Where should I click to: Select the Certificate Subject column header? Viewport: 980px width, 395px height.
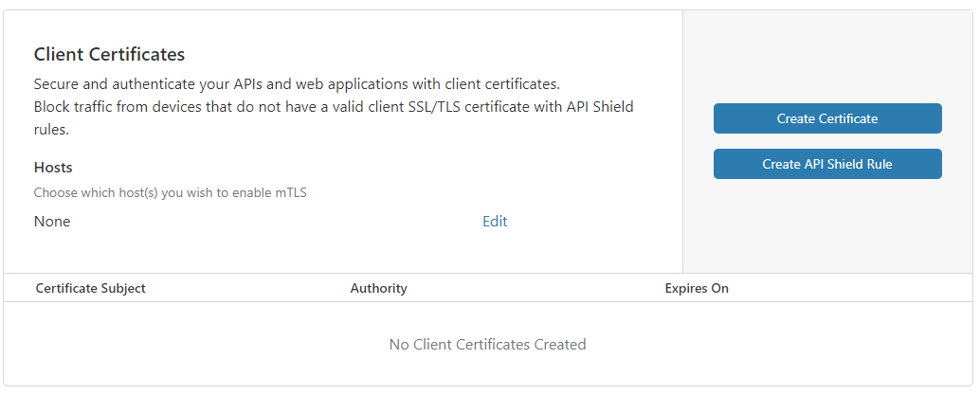91,288
